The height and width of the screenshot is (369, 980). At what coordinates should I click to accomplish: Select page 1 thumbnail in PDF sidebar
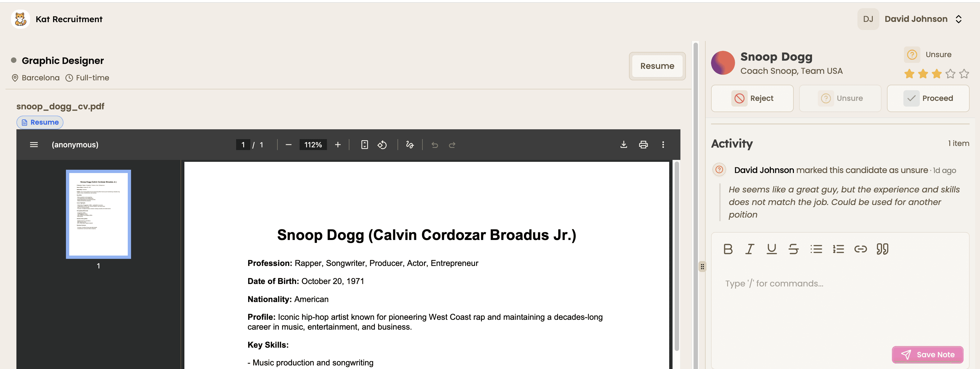pyautogui.click(x=98, y=214)
